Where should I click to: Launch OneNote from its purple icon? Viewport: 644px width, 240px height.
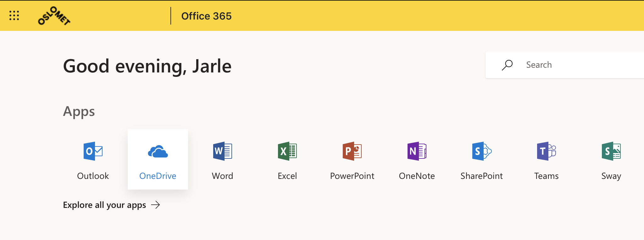click(417, 151)
